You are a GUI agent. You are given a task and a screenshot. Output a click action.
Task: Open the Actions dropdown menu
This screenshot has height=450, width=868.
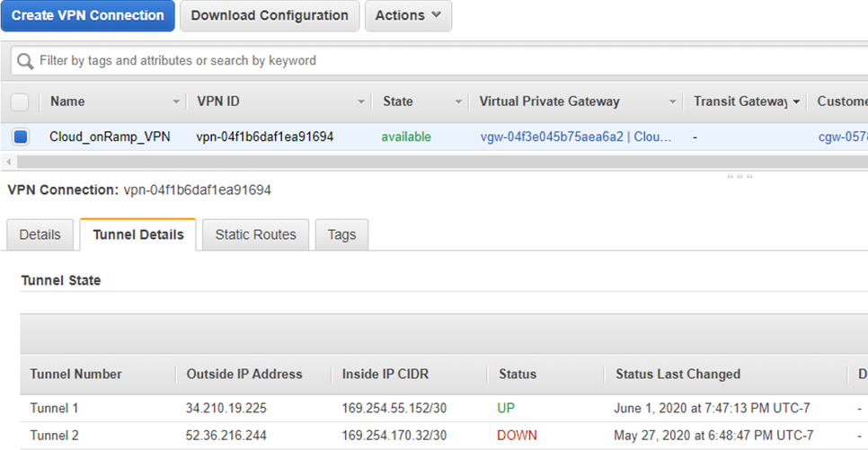click(408, 15)
